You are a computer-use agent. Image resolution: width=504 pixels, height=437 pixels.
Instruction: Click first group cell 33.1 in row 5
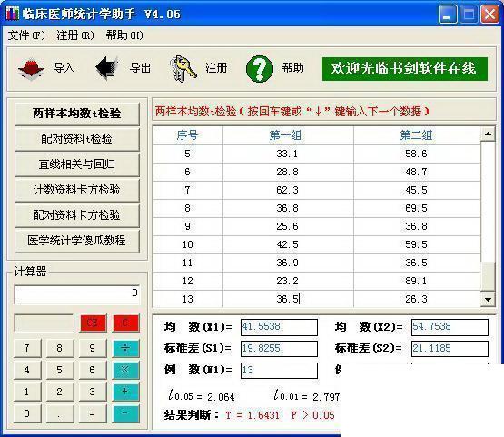pos(288,154)
